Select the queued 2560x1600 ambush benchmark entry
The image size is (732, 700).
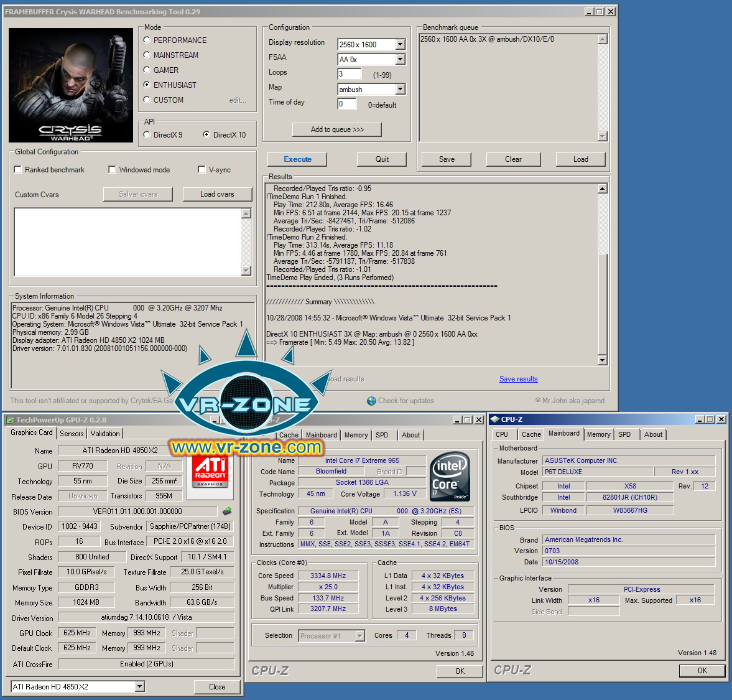pyautogui.click(x=487, y=39)
